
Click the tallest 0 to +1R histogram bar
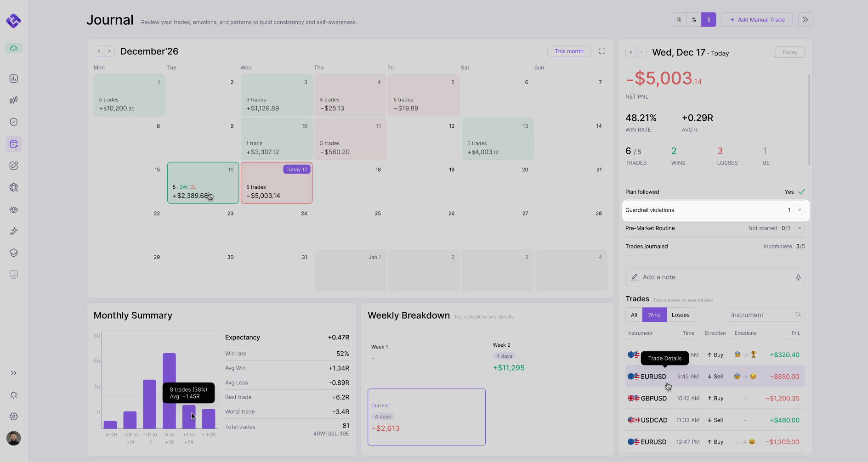[x=169, y=391]
